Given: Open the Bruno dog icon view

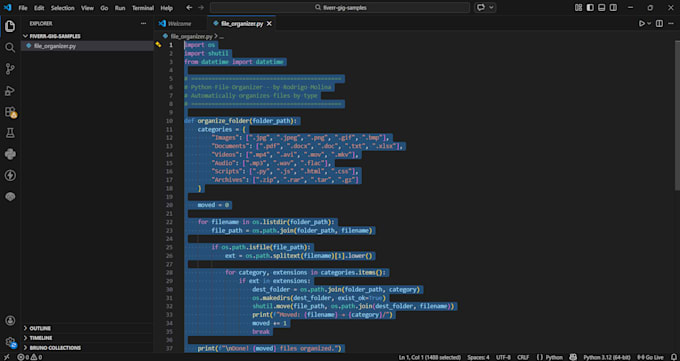Looking at the screenshot, I should coord(10,197).
